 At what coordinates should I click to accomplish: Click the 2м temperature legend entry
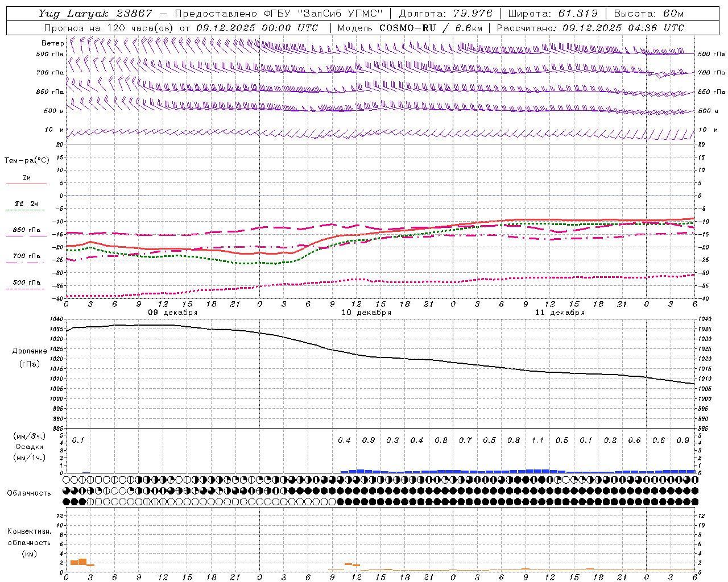(27, 177)
